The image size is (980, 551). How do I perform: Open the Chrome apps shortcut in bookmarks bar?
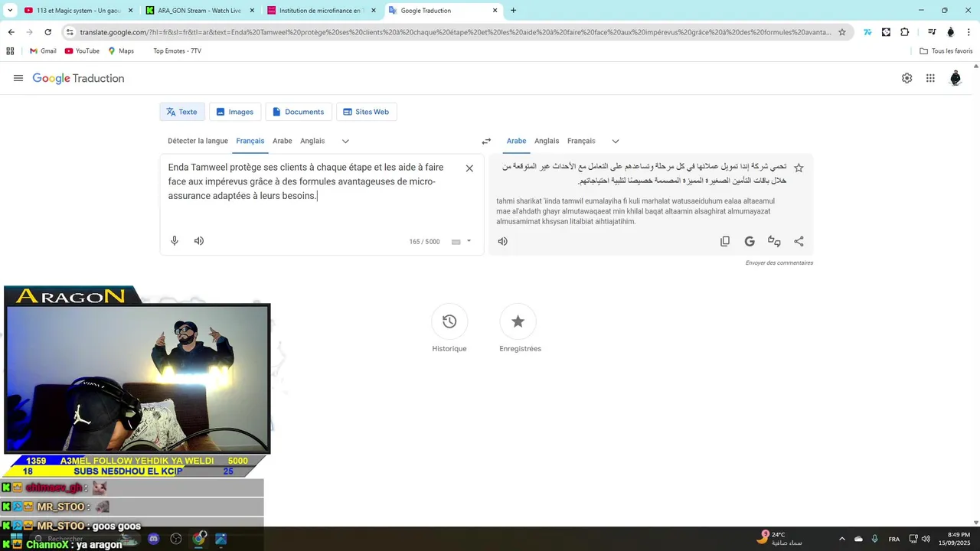pyautogui.click(x=10, y=51)
